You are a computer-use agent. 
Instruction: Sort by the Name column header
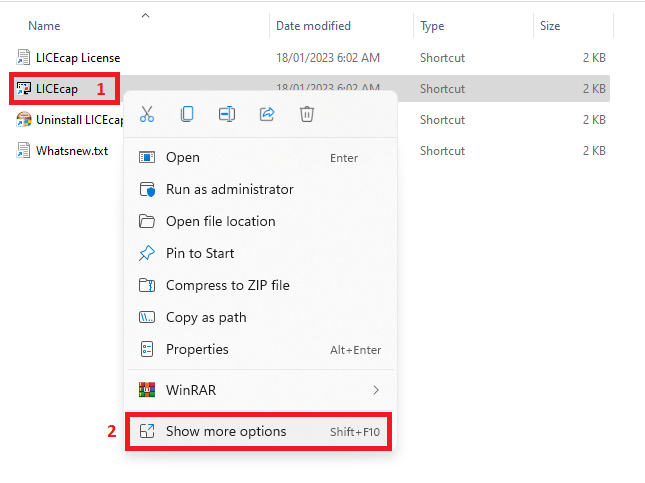click(44, 26)
